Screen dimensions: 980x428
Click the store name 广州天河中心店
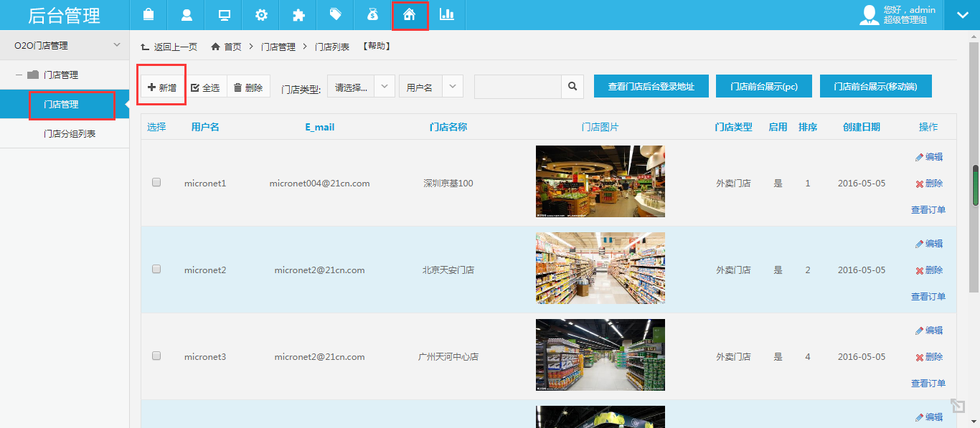click(x=448, y=357)
